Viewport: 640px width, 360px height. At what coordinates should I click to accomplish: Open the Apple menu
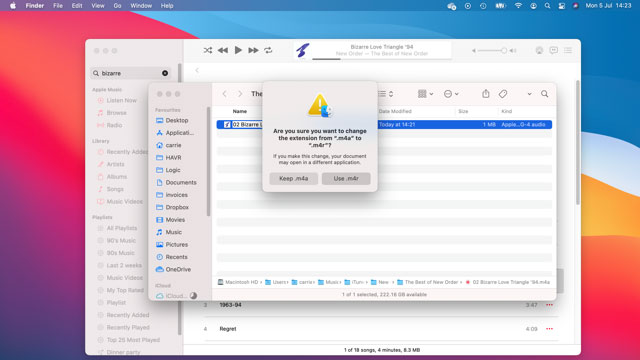(13, 6)
